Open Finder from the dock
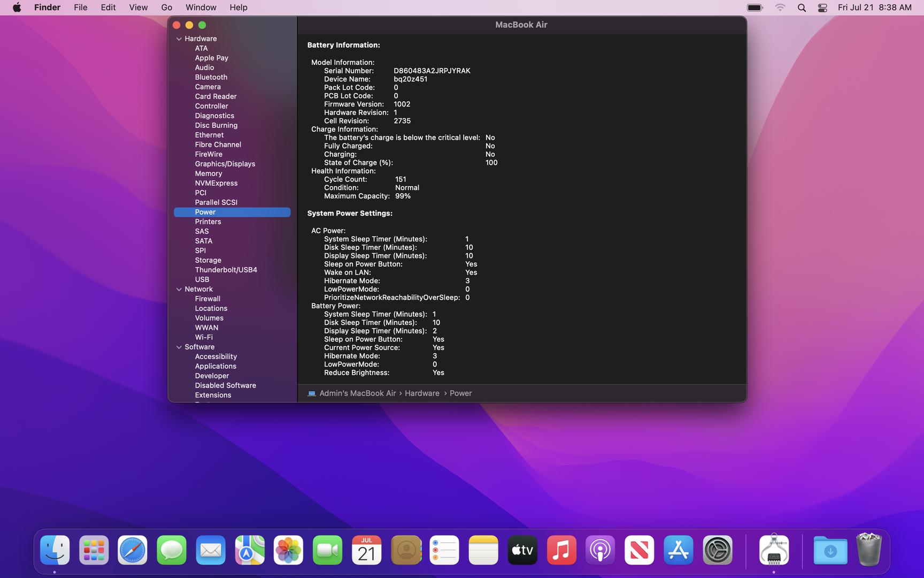This screenshot has height=578, width=924. 55,550
